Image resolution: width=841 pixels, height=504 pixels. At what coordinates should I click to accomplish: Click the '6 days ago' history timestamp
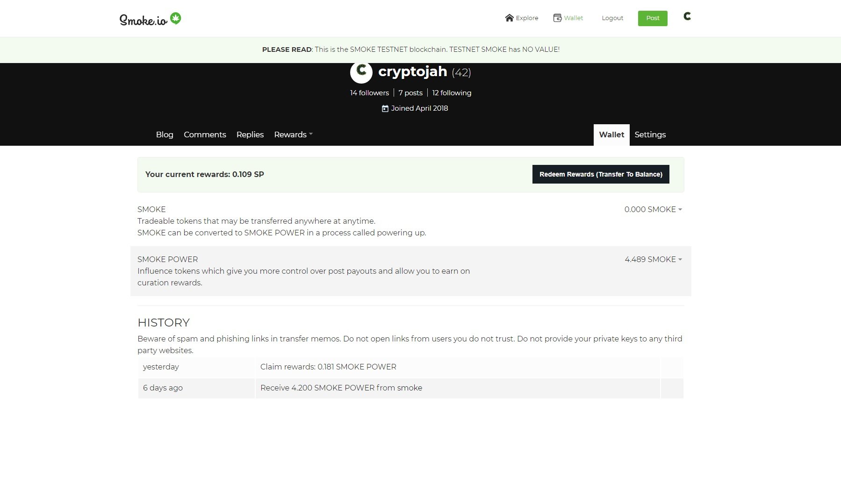(x=163, y=388)
